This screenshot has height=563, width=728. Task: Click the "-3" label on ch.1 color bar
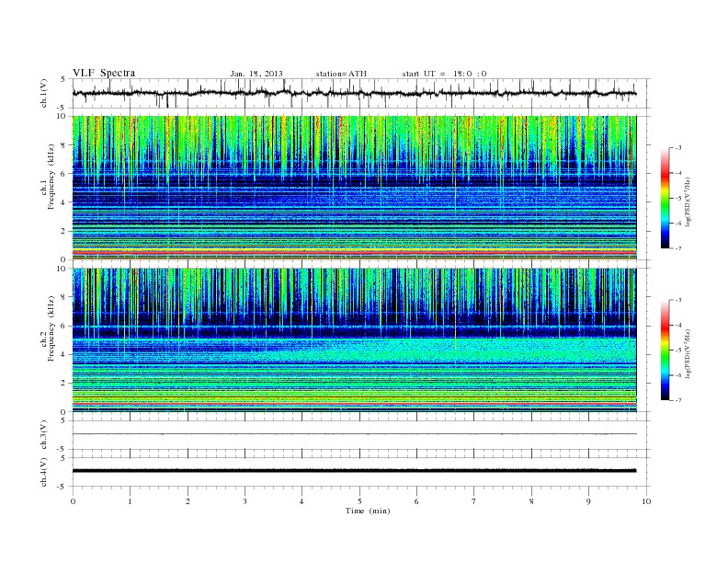[x=678, y=148]
